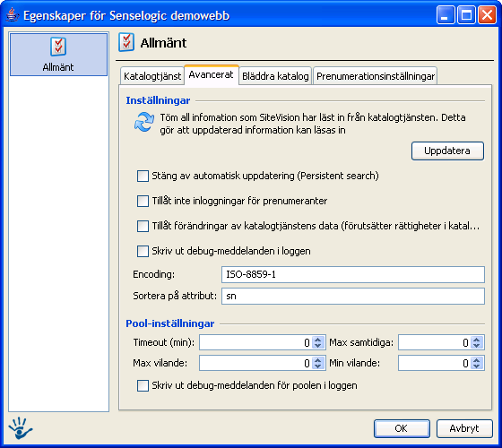Screen dimensions: 502x448
Task: Increase Max samtidiga with up arrow
Action: [x=477, y=340]
